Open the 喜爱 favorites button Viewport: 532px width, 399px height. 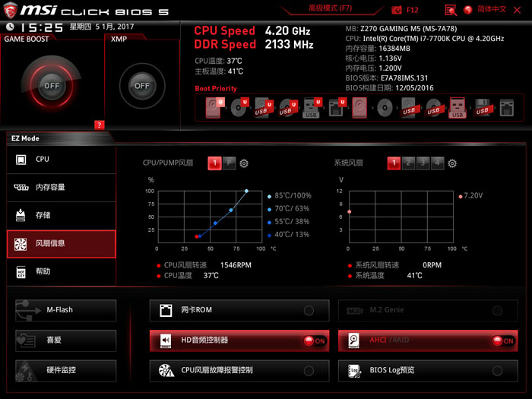(66, 340)
